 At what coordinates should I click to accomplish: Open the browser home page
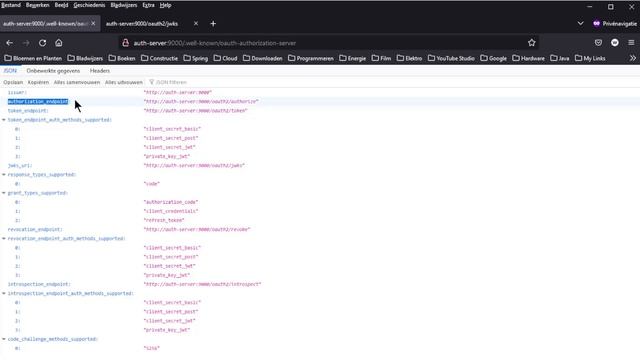pos(59,43)
